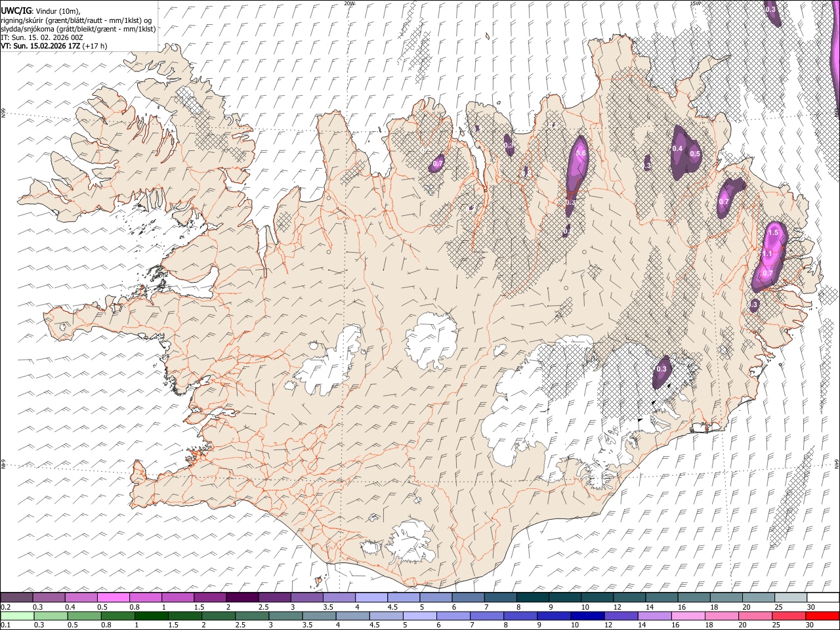Pick lower legend dark green swatch between 1 and 1.5
840x630 pixels.
(x=151, y=616)
